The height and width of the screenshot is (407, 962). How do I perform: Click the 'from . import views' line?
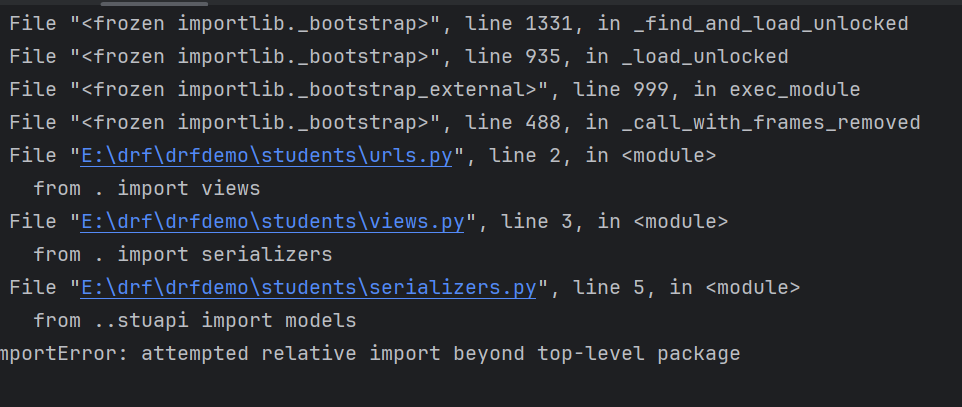[147, 188]
